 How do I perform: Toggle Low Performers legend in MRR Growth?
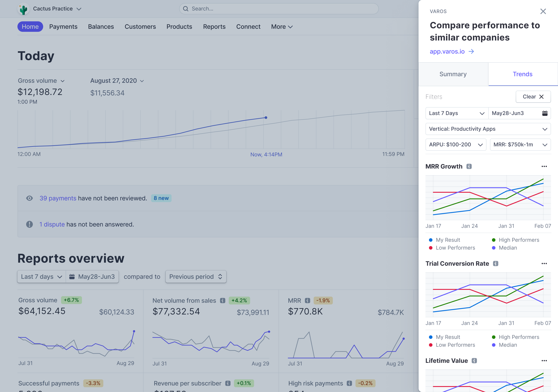click(x=455, y=248)
